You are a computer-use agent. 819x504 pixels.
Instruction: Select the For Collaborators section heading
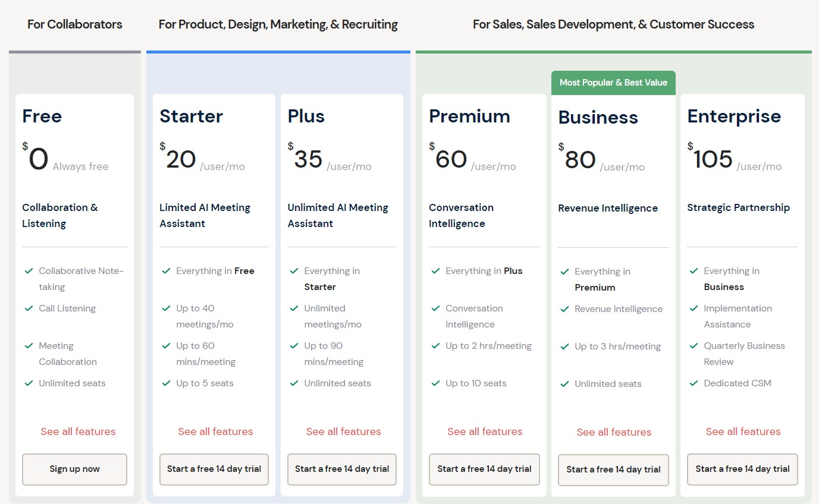(75, 24)
